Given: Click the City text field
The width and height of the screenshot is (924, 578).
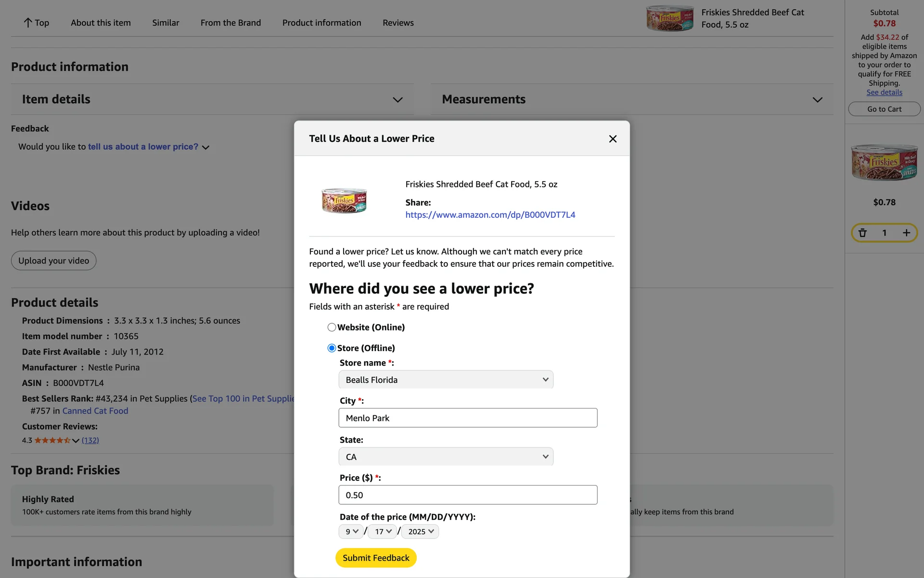Looking at the screenshot, I should pyautogui.click(x=467, y=418).
